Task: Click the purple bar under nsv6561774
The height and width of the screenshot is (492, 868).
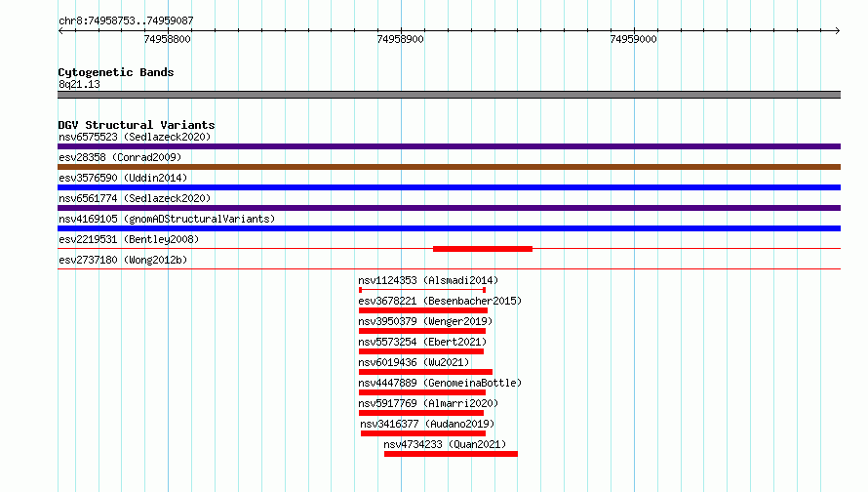Action: (x=449, y=208)
